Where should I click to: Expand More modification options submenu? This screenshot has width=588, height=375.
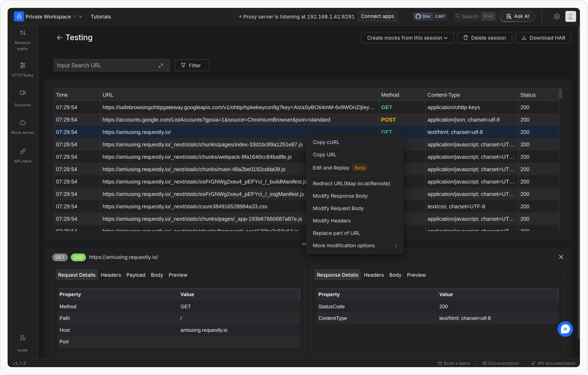[x=354, y=246]
